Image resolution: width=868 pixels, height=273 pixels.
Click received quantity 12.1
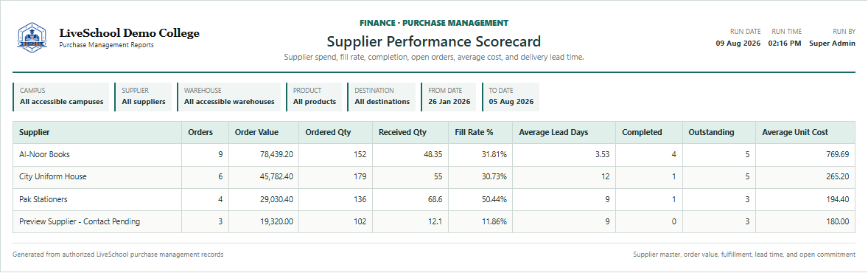click(435, 221)
